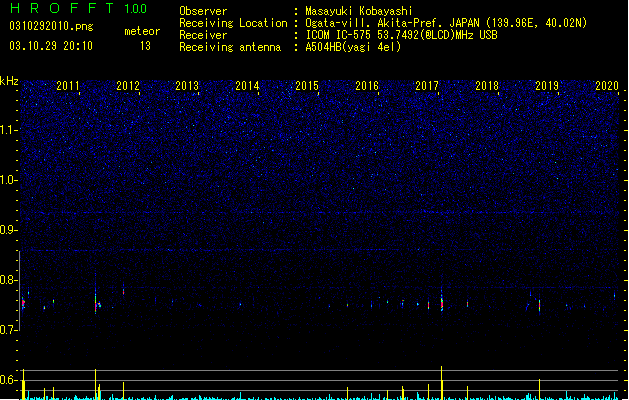Select the A504HB antenna description
Viewport: 629px width, 400px height.
pyautogui.click(x=353, y=47)
